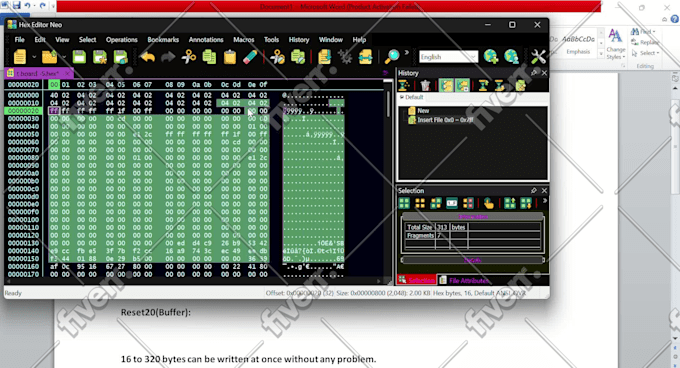Click the yellow document with arrow icon
This screenshot has height=368, width=680.
(324, 57)
